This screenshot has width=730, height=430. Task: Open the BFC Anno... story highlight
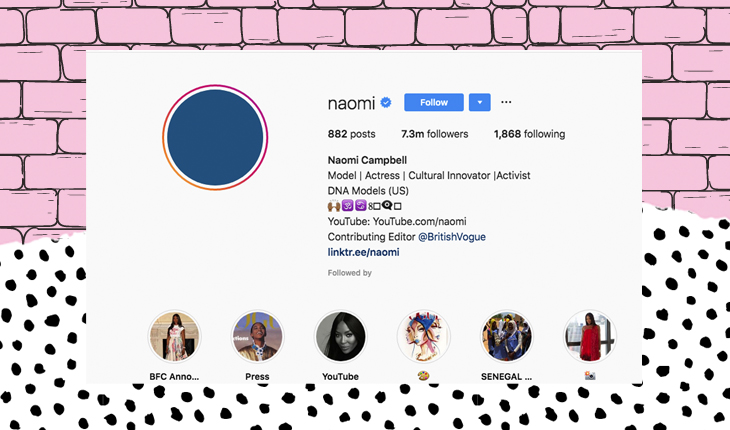click(174, 336)
